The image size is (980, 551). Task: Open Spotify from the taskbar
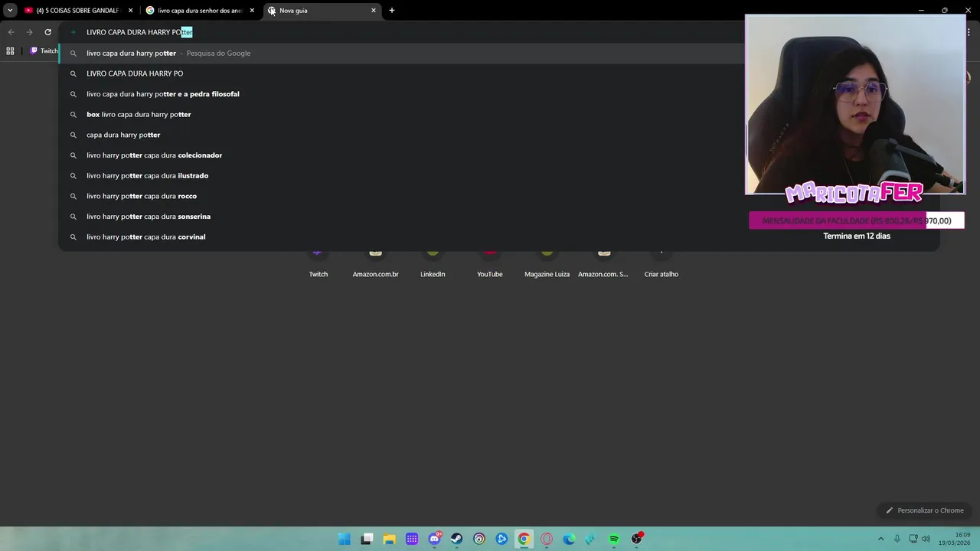coord(614,539)
